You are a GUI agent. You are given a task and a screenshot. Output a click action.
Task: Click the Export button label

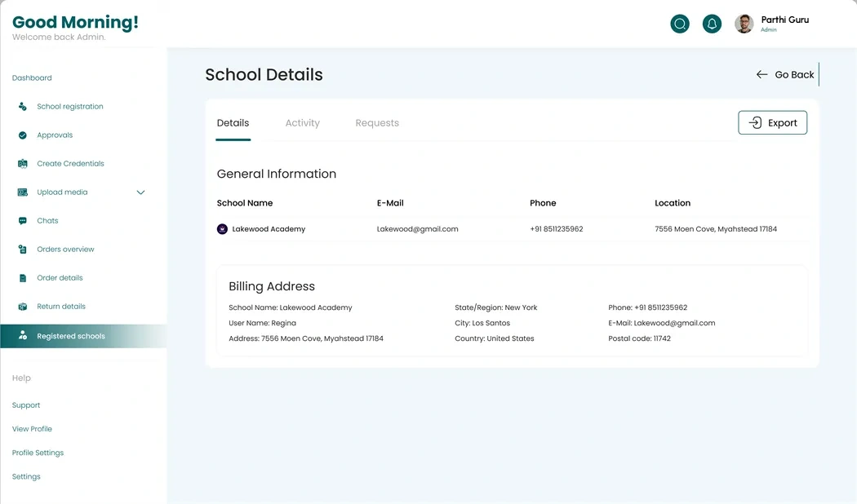click(x=782, y=123)
